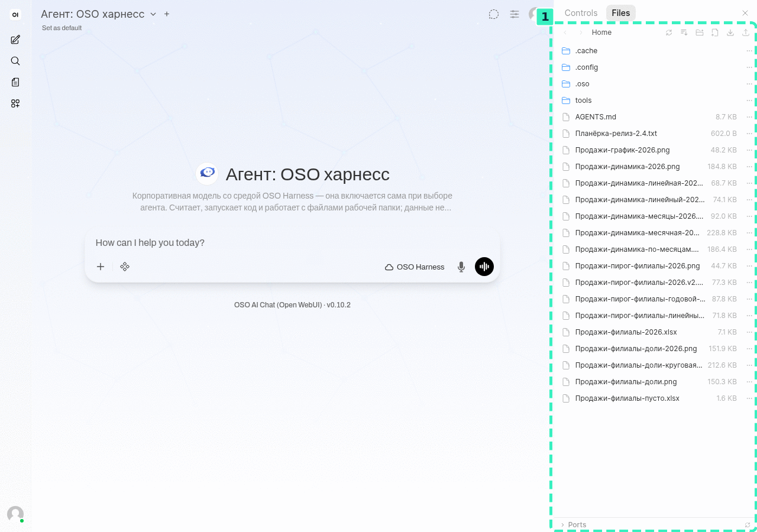Close the right side panel
757x532 pixels.
tap(745, 13)
